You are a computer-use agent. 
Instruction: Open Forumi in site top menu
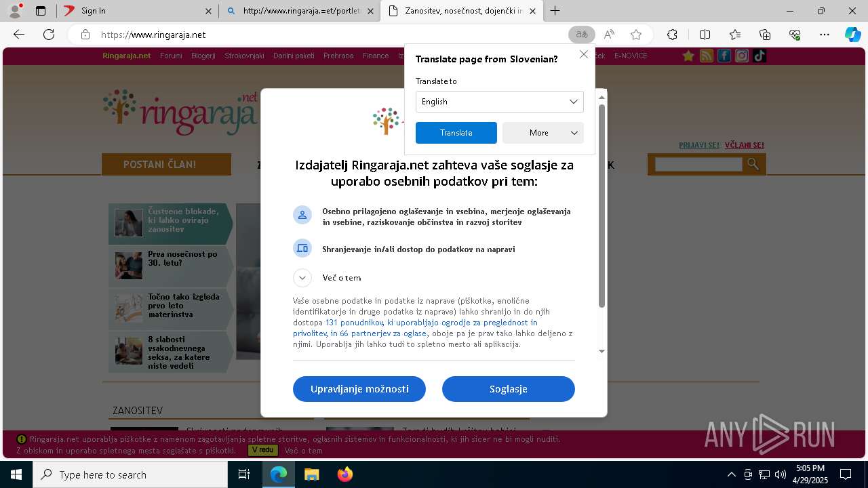click(171, 56)
